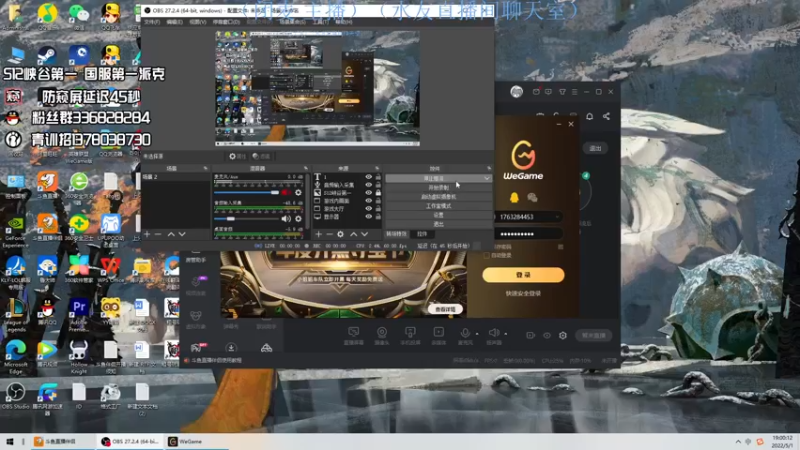Open the OBS Studio desktop shortcut
The image size is (800, 450).
click(15, 395)
